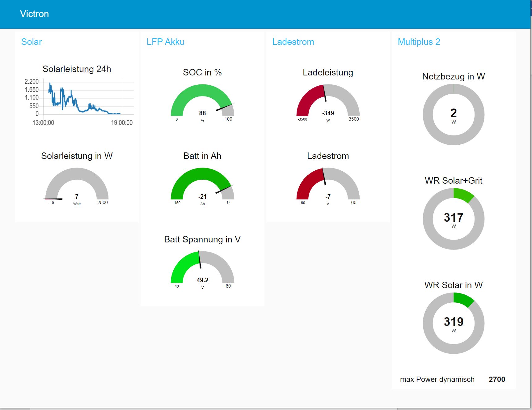Select the LFP Akku group heading
Viewport: 532px width, 410px height.
click(165, 42)
